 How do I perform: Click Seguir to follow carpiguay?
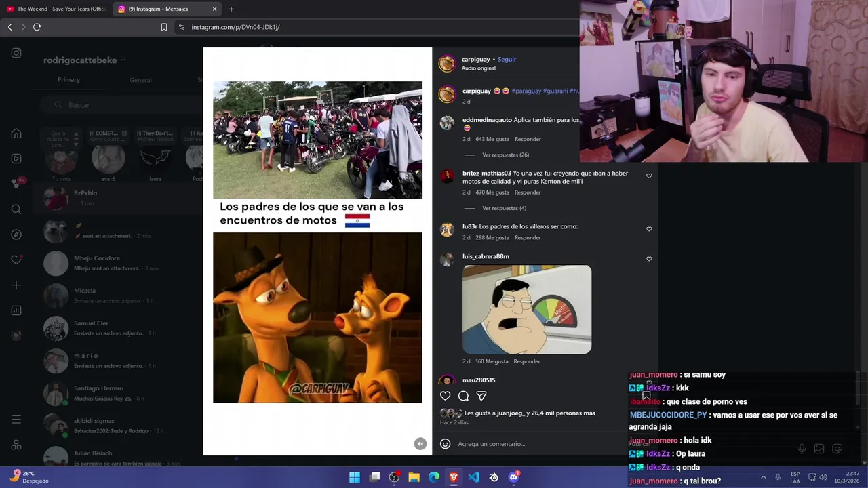(507, 60)
